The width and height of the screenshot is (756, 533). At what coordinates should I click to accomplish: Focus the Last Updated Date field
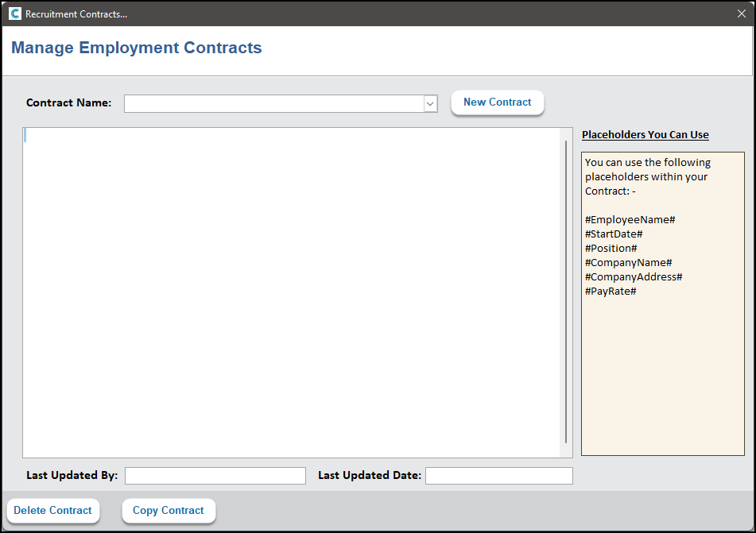[498, 476]
